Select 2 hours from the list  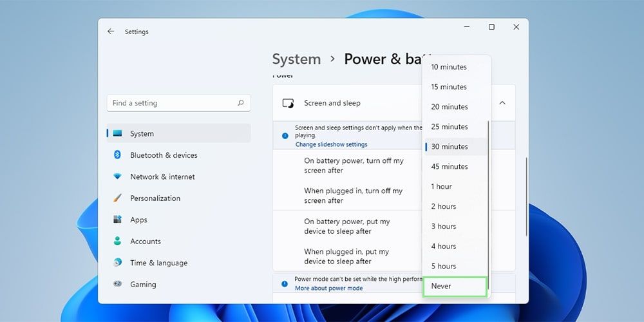pyautogui.click(x=455, y=206)
